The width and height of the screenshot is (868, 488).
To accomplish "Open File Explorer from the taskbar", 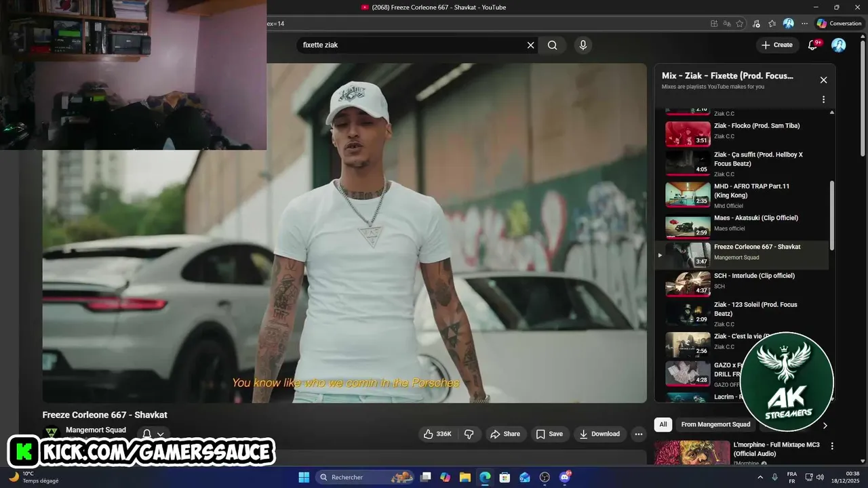I will click(x=465, y=477).
